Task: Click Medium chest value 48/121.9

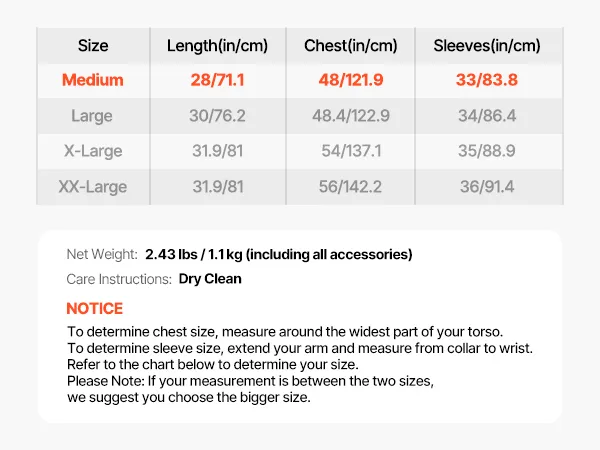Action: [x=350, y=80]
